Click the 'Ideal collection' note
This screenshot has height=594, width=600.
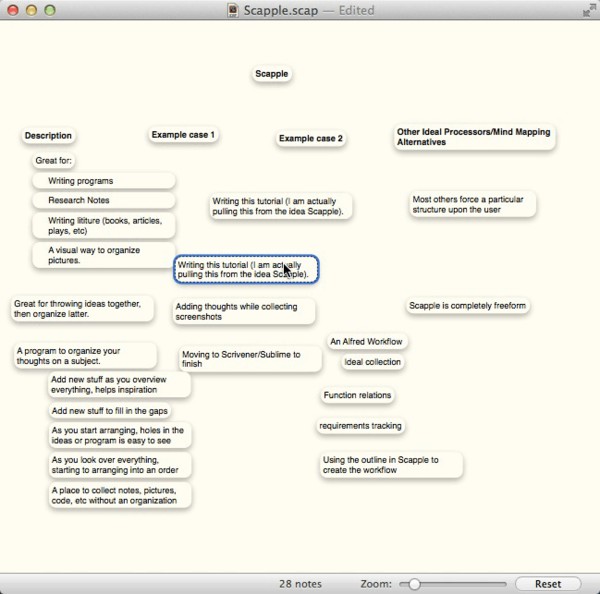372,362
